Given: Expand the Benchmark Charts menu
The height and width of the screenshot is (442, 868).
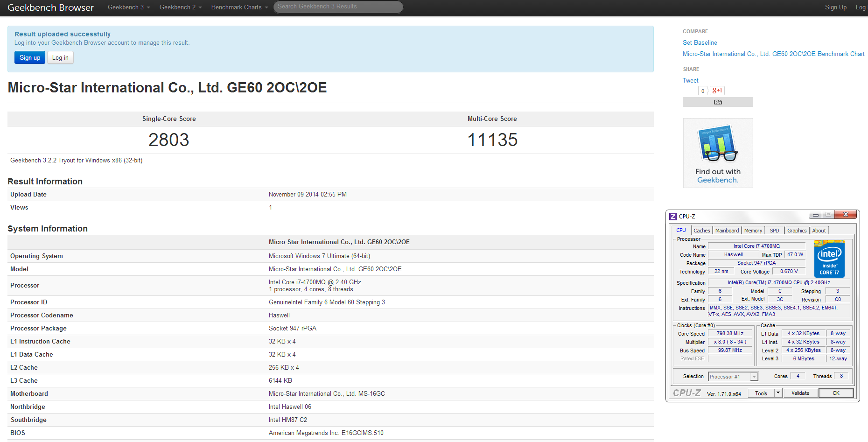Looking at the screenshot, I should 239,7.
